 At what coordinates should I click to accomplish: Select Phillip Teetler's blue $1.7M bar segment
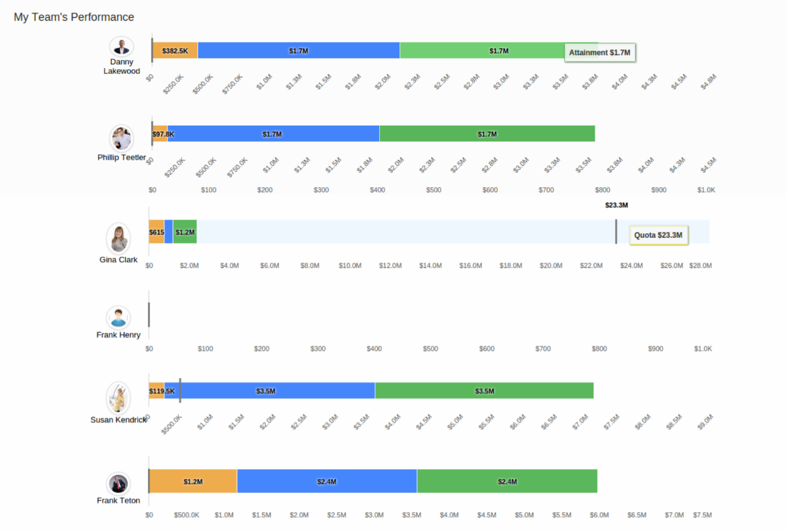(x=273, y=134)
